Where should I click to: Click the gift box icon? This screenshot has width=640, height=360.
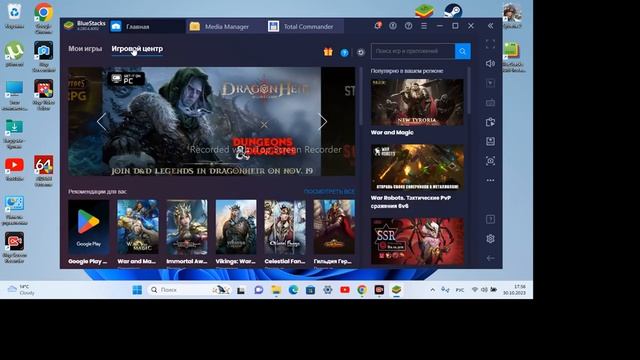[x=328, y=52]
